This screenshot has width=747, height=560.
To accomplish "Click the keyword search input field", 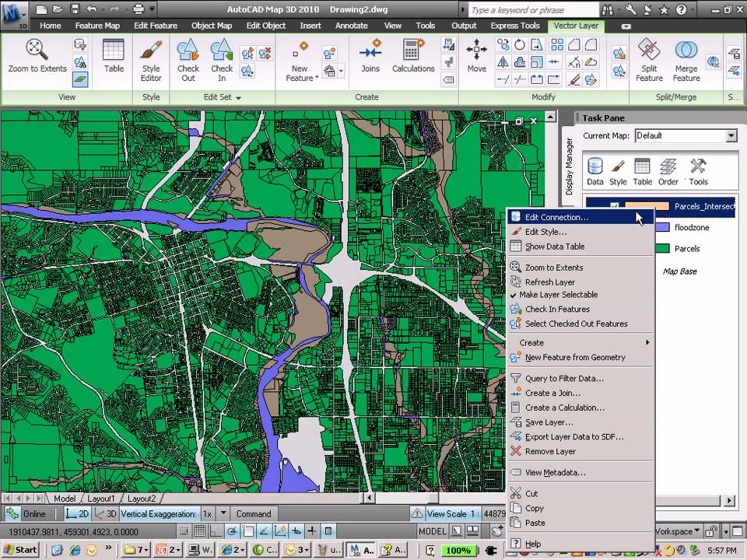I will click(534, 10).
